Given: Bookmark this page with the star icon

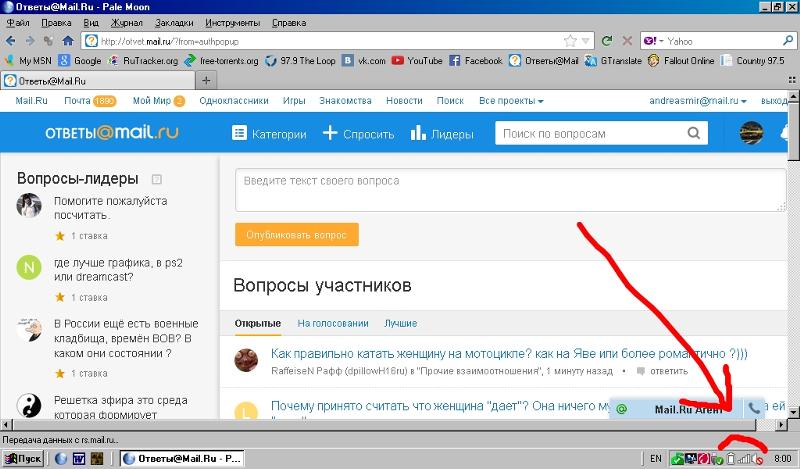Looking at the screenshot, I should click(570, 41).
